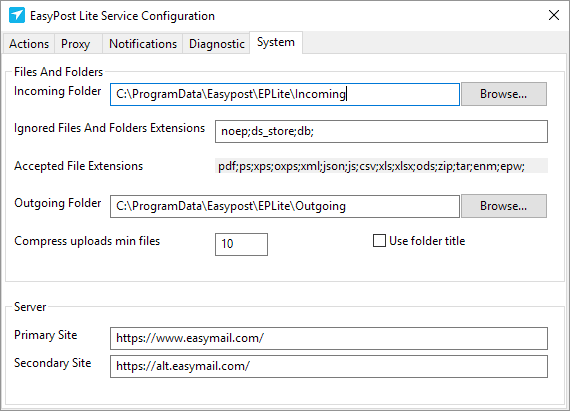This screenshot has width=570, height=411.
Task: Browse for the Incoming Folder
Action: 503,94
